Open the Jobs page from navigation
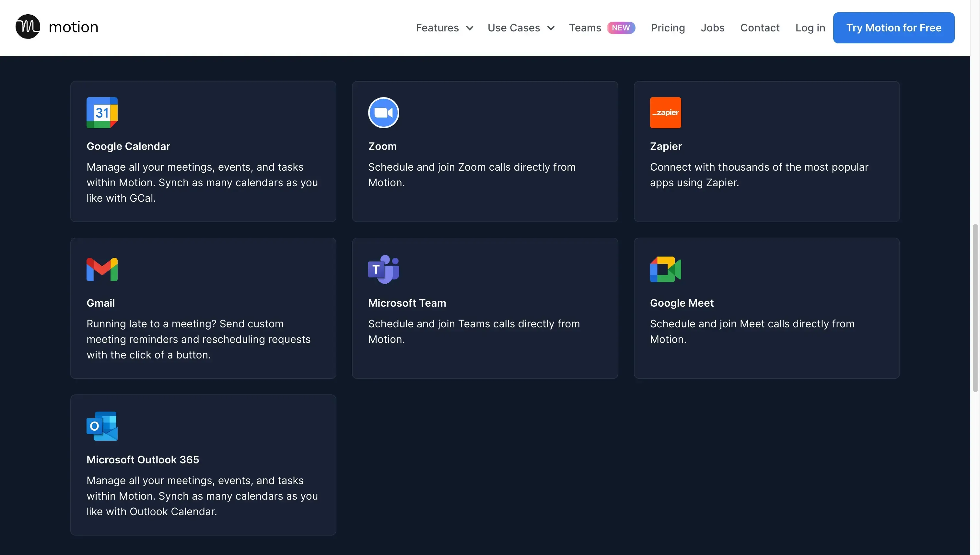 click(x=712, y=28)
